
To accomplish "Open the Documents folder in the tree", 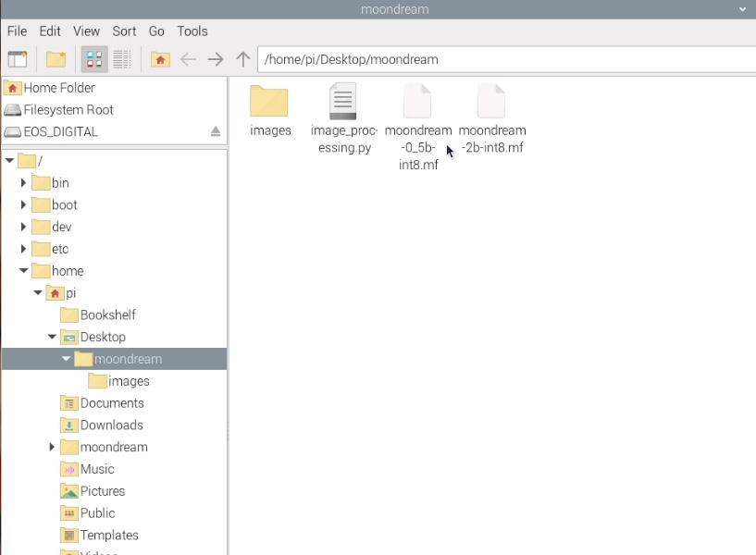I will point(111,403).
